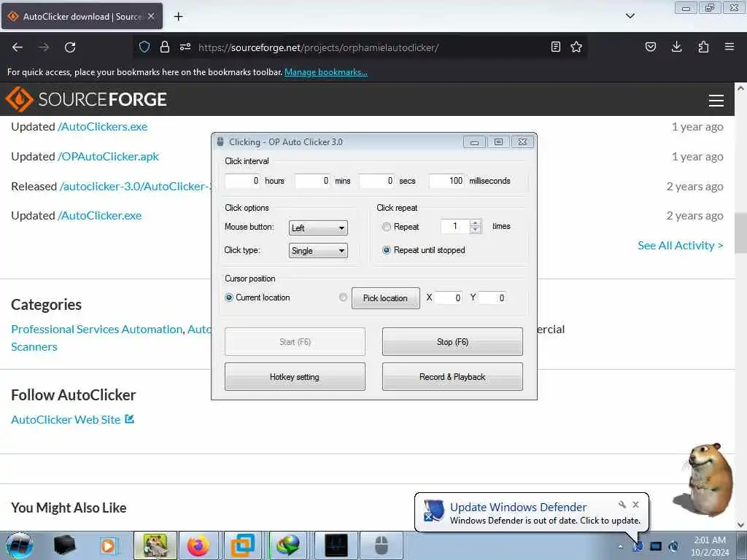Click the Y coordinate field
This screenshot has height=560, width=747.
point(492,298)
